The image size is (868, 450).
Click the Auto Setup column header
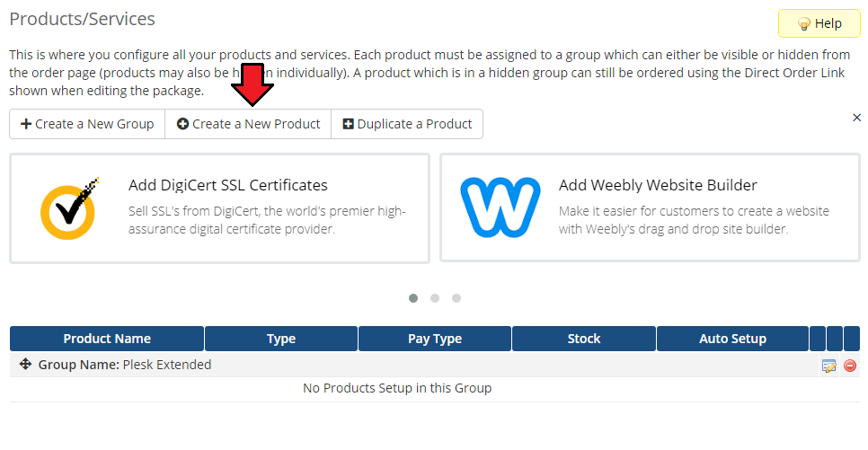click(x=732, y=339)
